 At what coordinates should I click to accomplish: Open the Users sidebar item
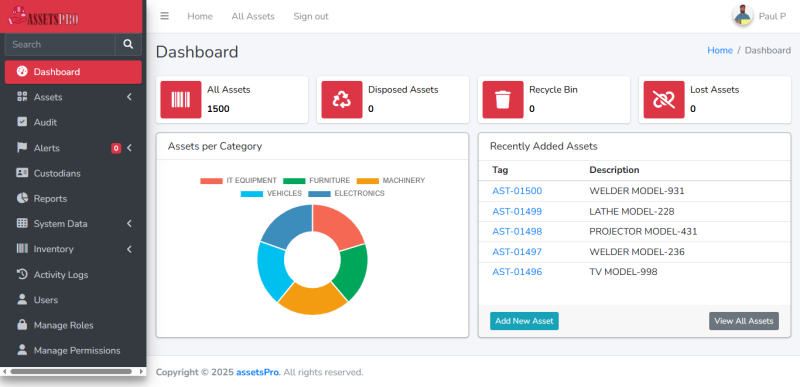tap(73, 300)
